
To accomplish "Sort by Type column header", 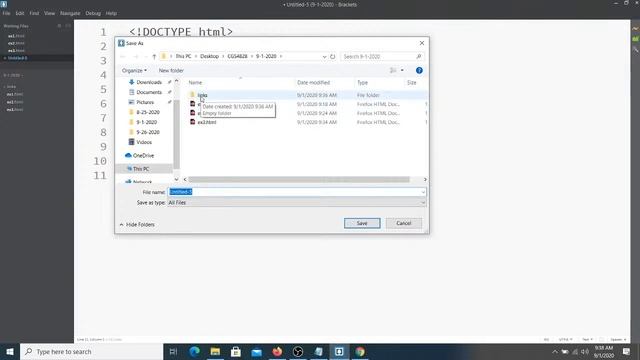I will pos(362,82).
